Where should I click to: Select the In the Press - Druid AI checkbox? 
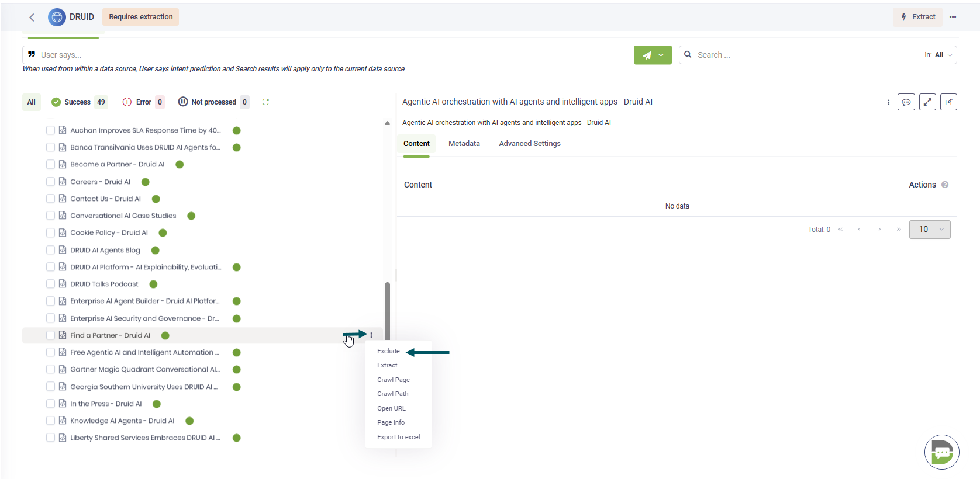pyautogui.click(x=50, y=404)
